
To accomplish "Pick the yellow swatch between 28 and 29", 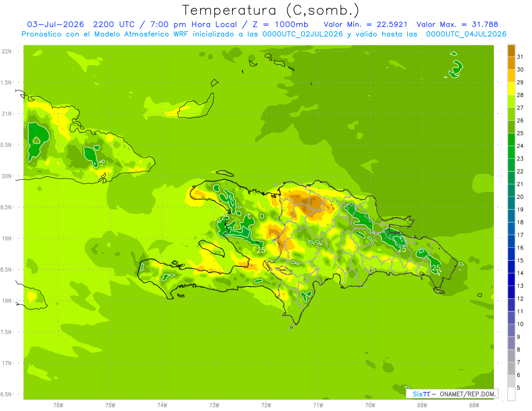I will [x=511, y=89].
